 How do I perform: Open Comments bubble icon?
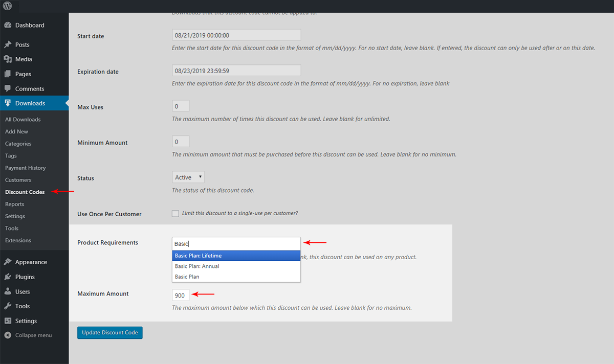tap(8, 88)
